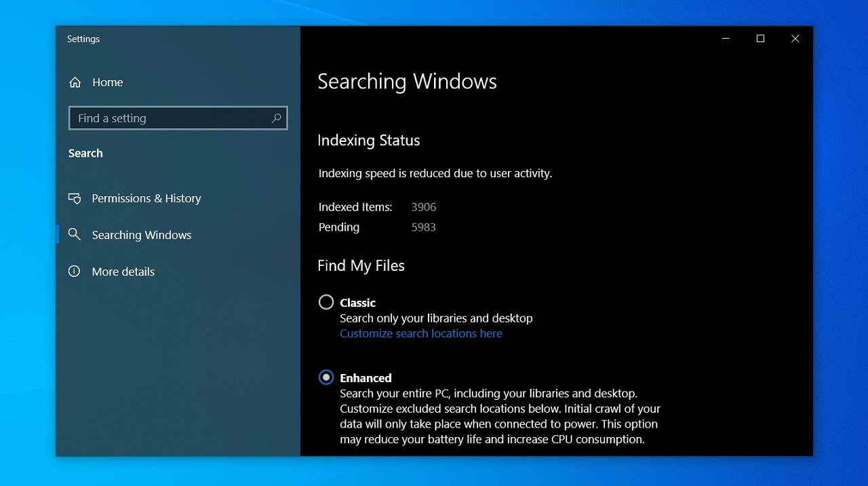868x486 pixels.
Task: Maximize the Settings window
Action: 760,39
